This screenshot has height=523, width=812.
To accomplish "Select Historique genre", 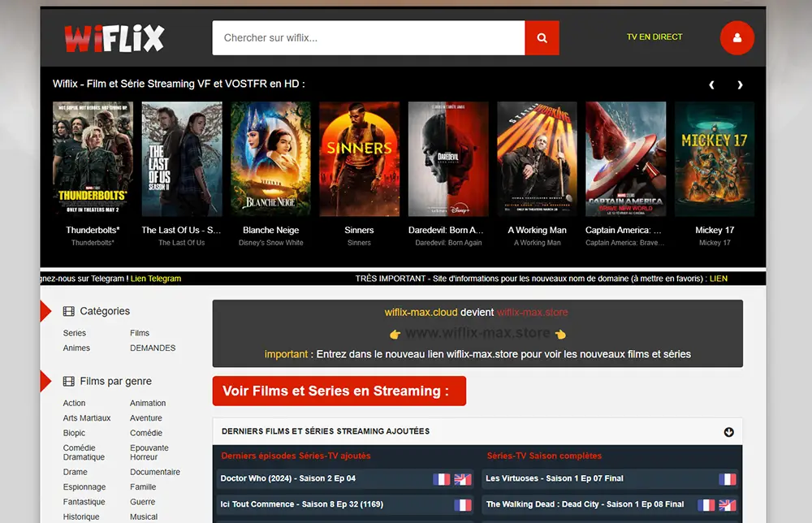I will point(81,517).
